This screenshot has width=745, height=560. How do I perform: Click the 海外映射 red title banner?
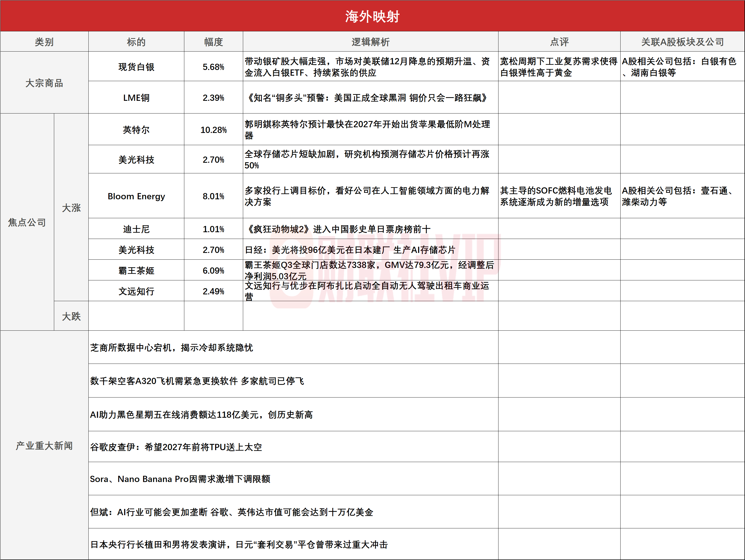372,16
